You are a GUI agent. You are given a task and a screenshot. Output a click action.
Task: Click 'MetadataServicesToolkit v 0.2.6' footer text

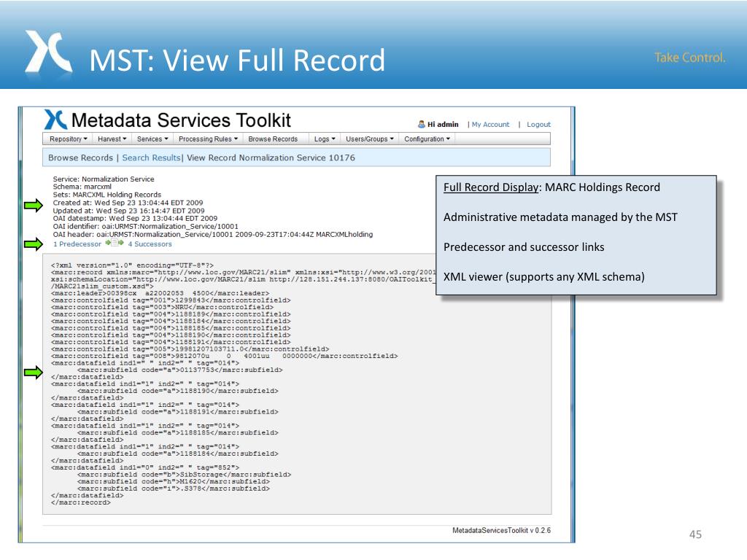501,531
